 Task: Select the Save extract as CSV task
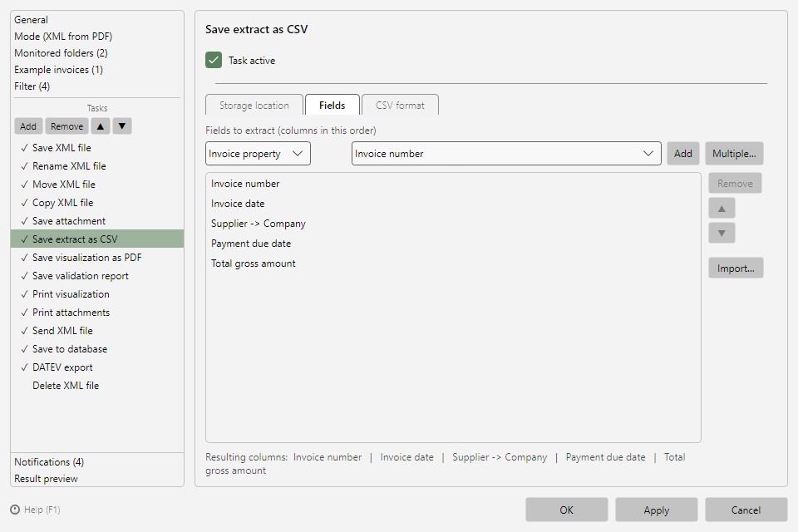pyautogui.click(x=97, y=239)
